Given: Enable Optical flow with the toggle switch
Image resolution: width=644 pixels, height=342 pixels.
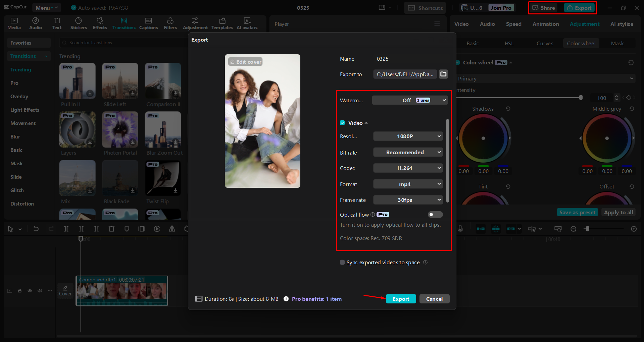Looking at the screenshot, I should coord(435,214).
